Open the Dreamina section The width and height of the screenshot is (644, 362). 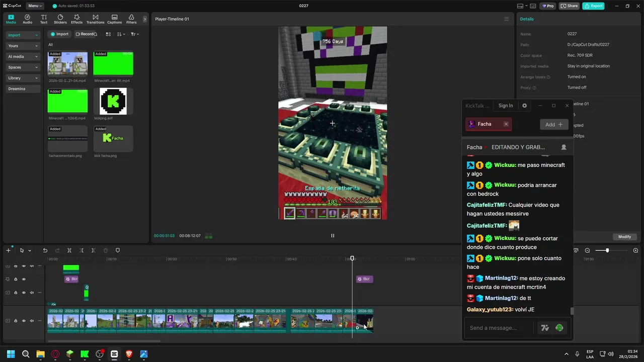pyautogui.click(x=23, y=88)
